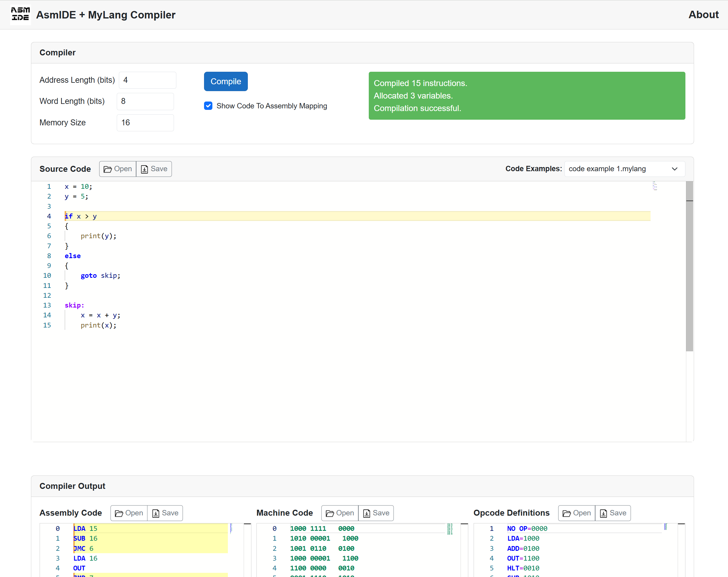This screenshot has width=728, height=577.
Task: Click machine code row '1000 1111 0000'
Action: (322, 528)
